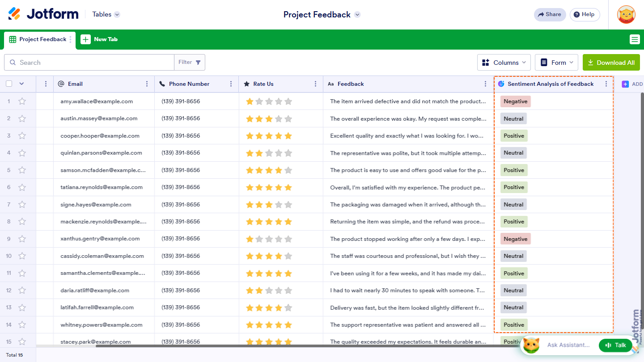Select email tatiana.reynolds@example.com cell

pos(104,187)
